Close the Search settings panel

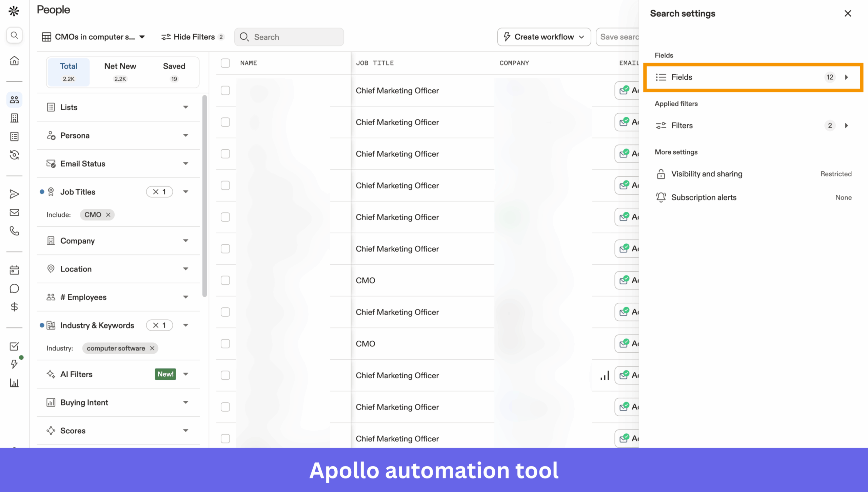pos(848,14)
